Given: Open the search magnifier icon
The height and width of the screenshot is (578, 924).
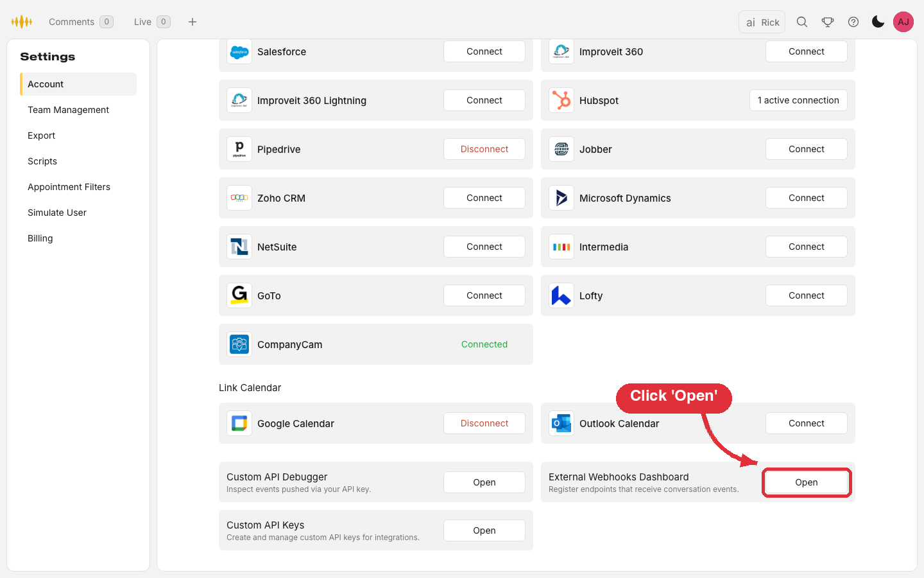Looking at the screenshot, I should click(x=802, y=22).
